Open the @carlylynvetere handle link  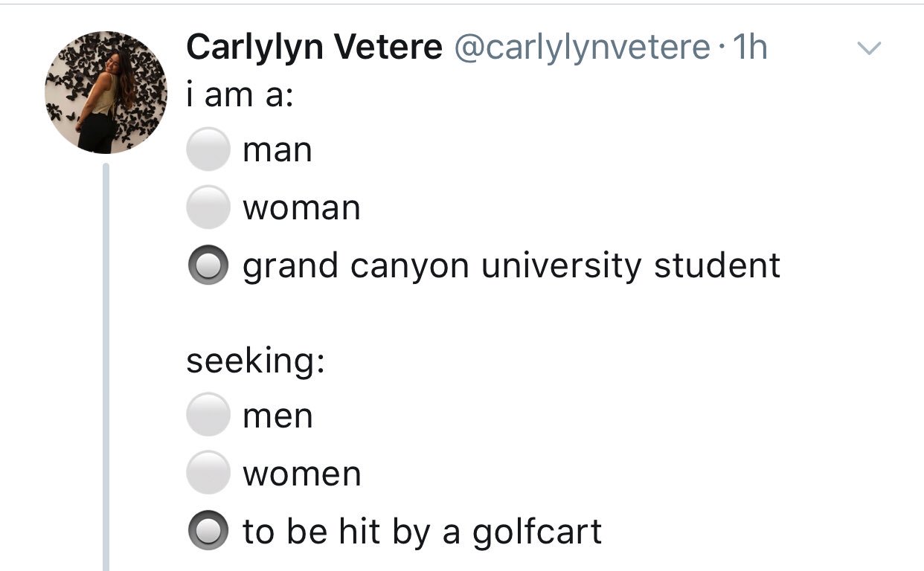coord(581,49)
